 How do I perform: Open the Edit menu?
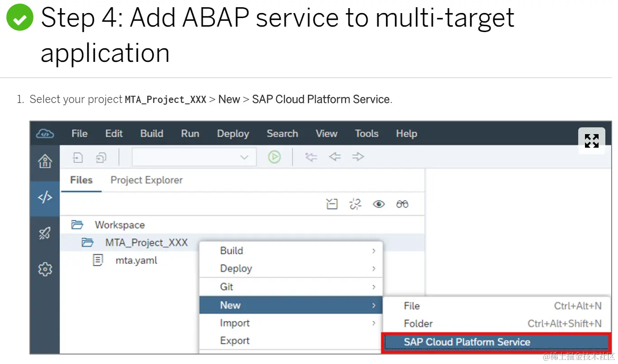click(114, 134)
